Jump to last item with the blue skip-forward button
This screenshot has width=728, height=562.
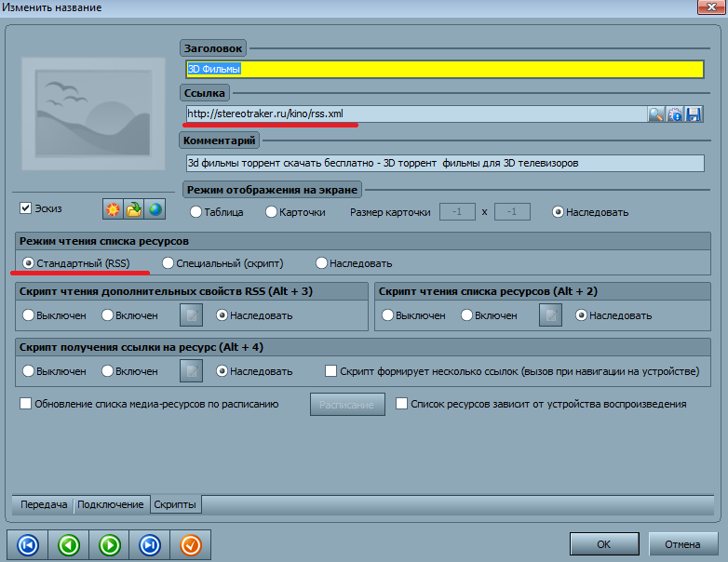tap(150, 544)
